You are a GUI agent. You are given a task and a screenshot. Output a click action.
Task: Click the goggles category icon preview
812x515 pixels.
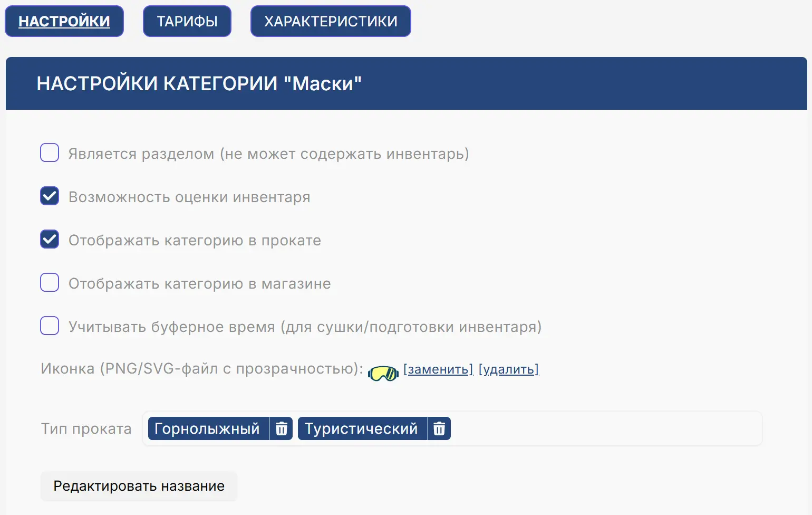click(383, 373)
